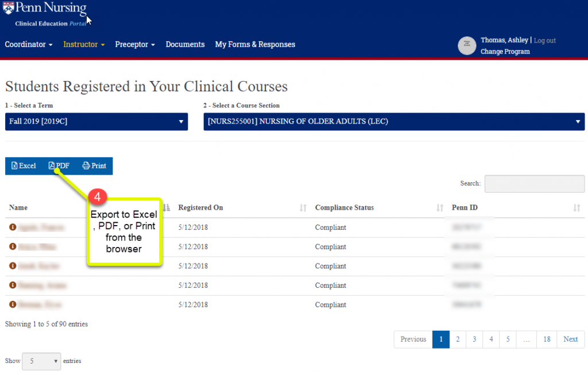Click in the Search input field
Viewport: 588px width, 375px height.
534,184
